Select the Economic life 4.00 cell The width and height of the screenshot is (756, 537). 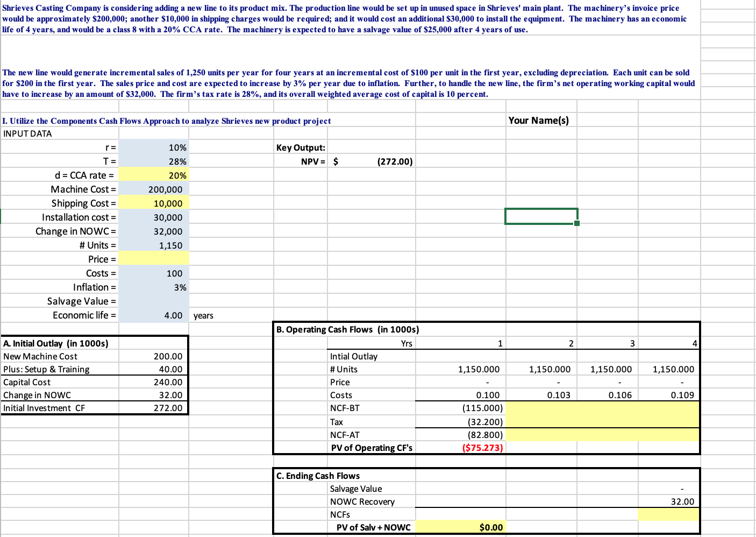point(154,315)
